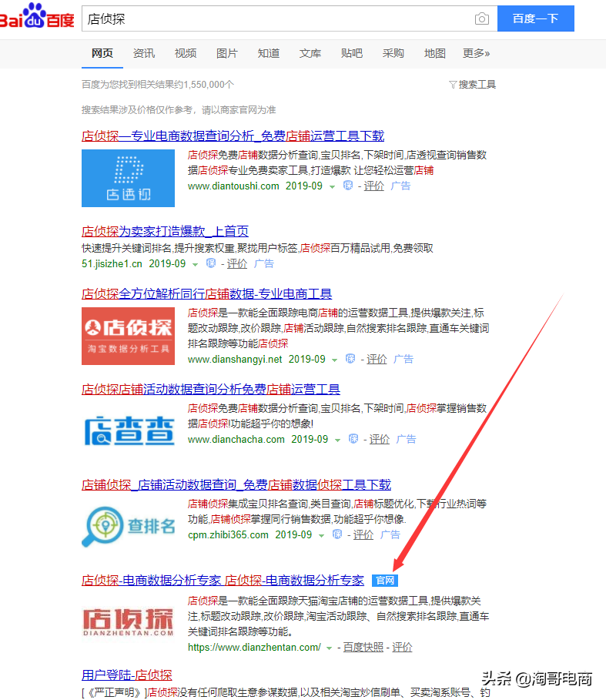Open result 店侦探为卖家打造爆款_上首页

(165, 231)
